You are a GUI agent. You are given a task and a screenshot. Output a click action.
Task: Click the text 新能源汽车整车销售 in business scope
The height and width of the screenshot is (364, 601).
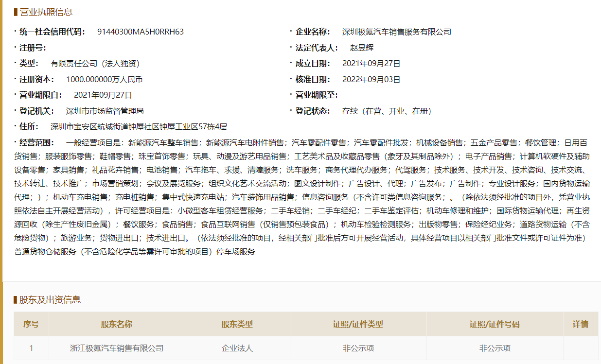click(x=163, y=142)
